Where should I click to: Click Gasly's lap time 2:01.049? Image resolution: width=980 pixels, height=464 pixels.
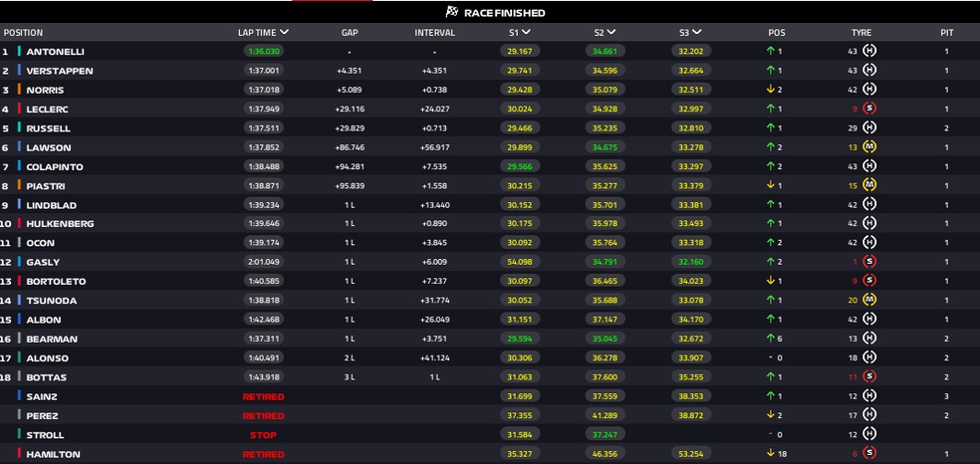(263, 262)
